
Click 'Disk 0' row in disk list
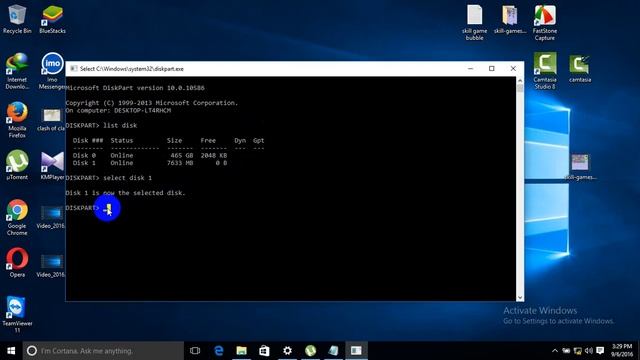pyautogui.click(x=150, y=156)
